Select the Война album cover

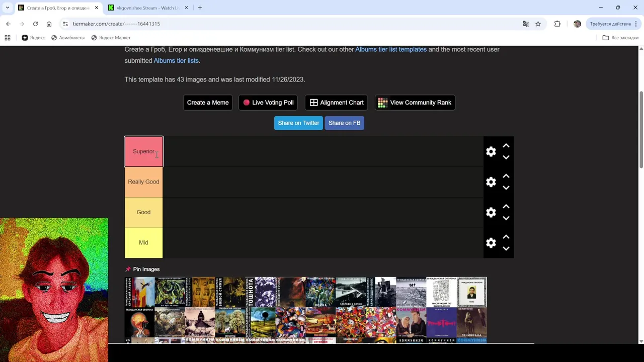point(320,292)
